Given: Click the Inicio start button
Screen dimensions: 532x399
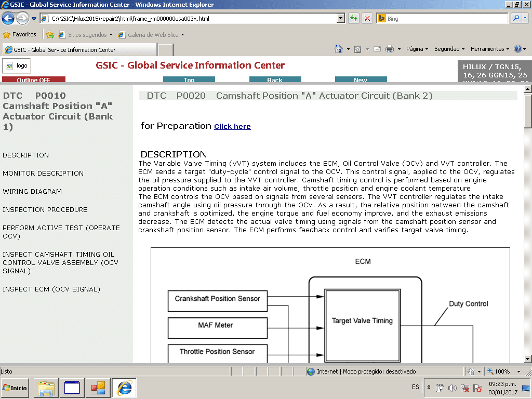Looking at the screenshot, I should [15, 388].
